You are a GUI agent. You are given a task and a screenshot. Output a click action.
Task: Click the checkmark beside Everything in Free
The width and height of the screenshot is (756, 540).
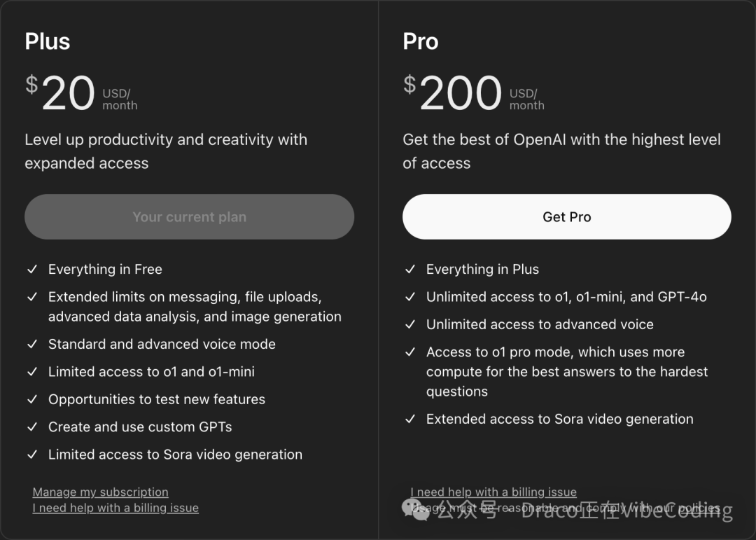click(x=32, y=269)
